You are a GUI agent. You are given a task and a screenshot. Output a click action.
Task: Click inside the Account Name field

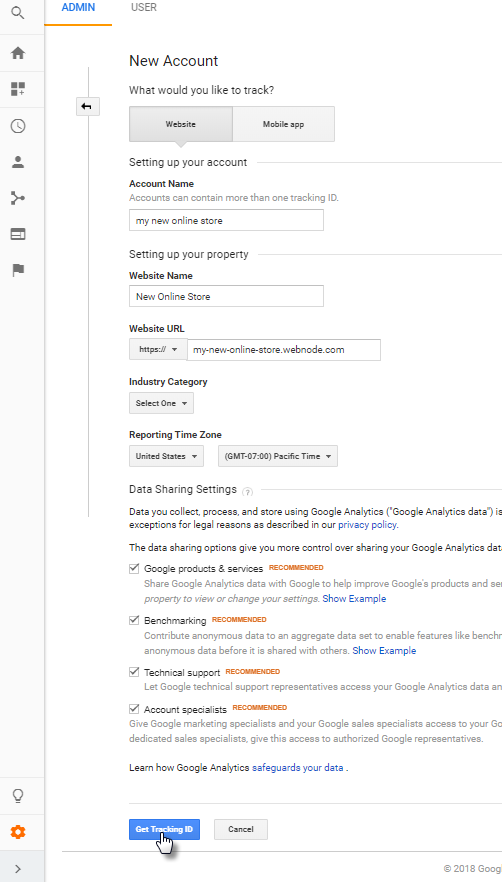tap(226, 220)
